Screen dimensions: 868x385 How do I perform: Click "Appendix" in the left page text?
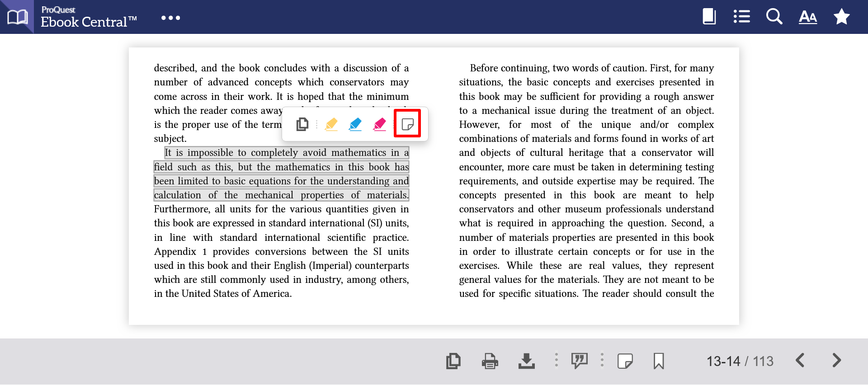[175, 252]
